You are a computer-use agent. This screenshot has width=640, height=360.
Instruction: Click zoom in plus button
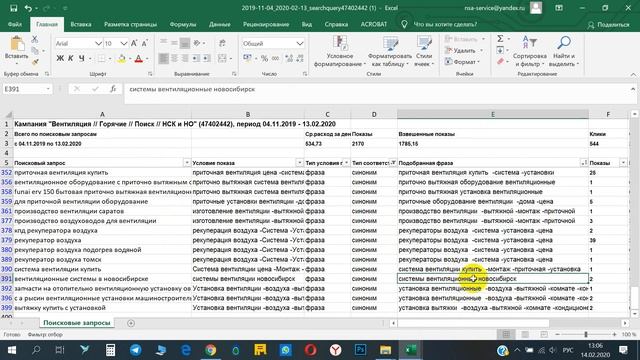click(614, 334)
